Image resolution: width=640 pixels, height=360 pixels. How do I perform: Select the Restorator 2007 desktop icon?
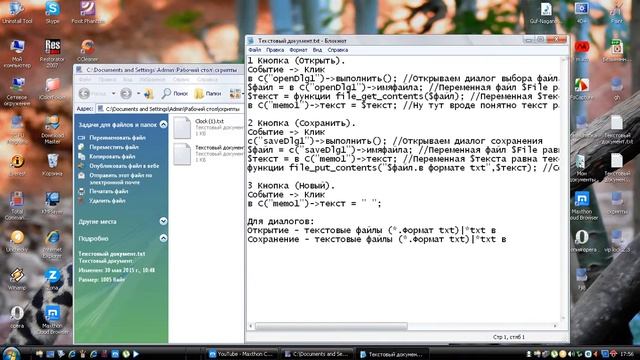pyautogui.click(x=52, y=53)
